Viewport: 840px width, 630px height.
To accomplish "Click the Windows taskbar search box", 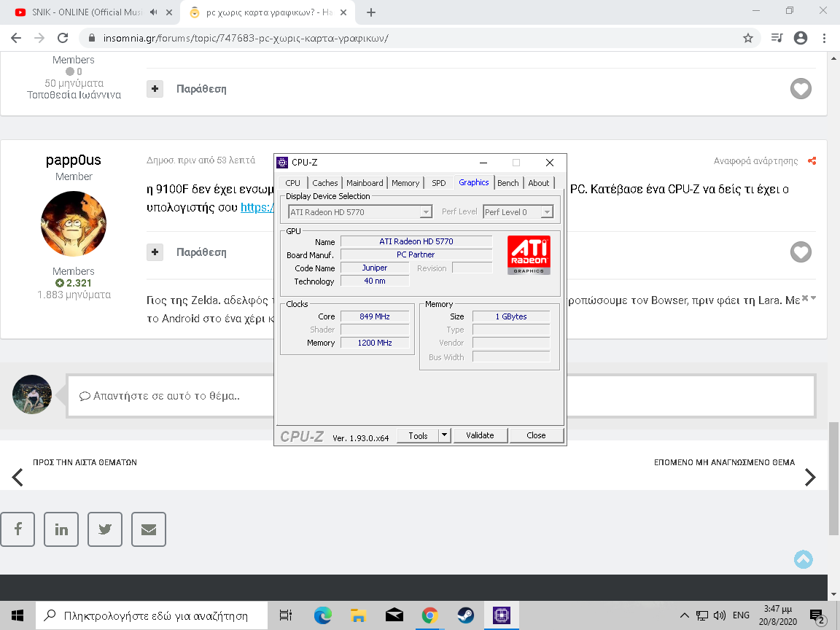I will pyautogui.click(x=152, y=615).
